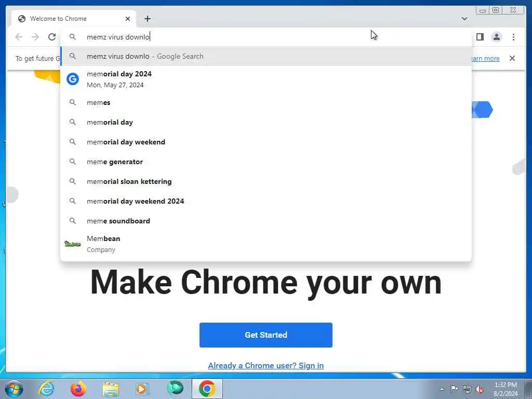
Task: Follow the Learn more link
Action: click(485, 58)
